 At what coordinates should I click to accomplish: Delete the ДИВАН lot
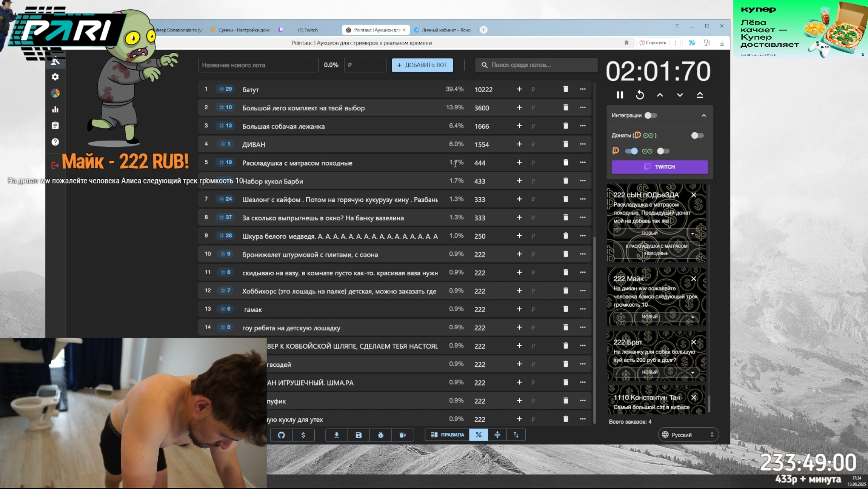566,144
